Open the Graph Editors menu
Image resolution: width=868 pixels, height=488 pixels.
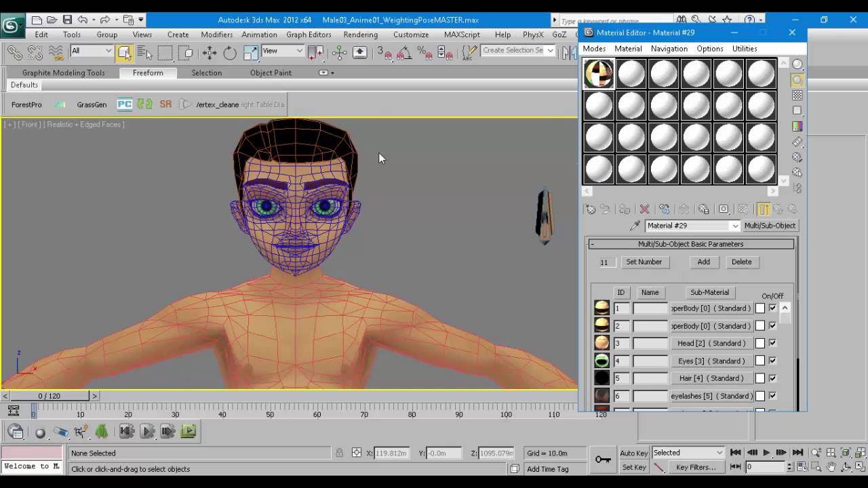point(309,35)
